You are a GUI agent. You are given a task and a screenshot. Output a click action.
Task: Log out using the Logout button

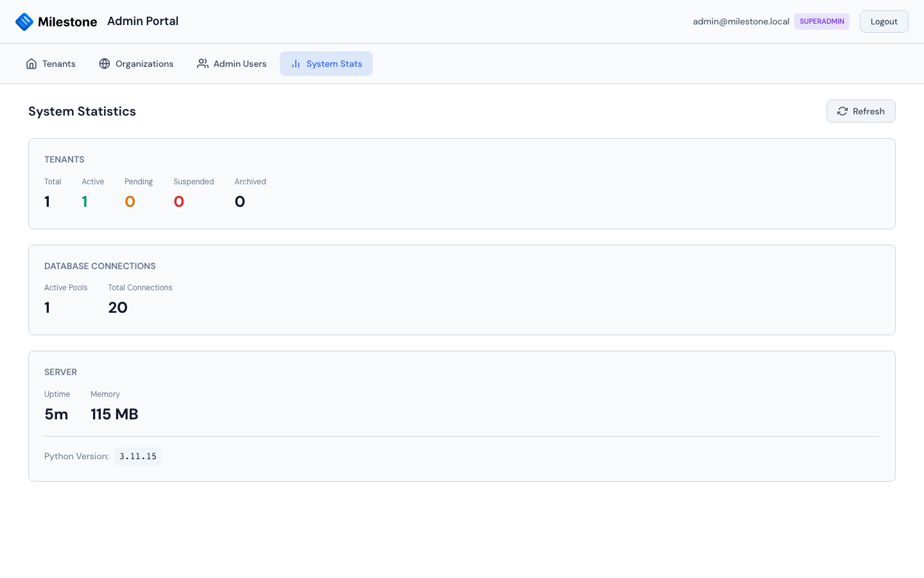coord(884,21)
